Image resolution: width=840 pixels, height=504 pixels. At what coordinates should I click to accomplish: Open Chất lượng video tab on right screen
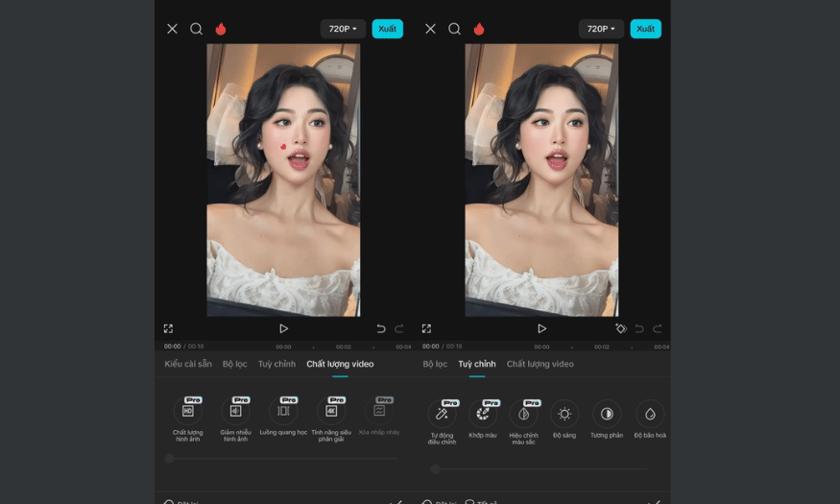540,364
